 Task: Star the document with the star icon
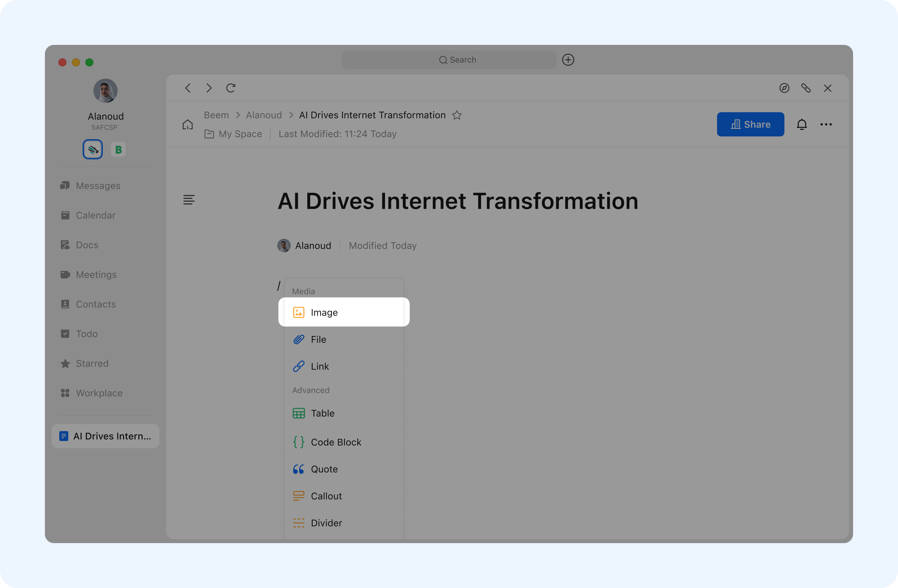pyautogui.click(x=457, y=115)
